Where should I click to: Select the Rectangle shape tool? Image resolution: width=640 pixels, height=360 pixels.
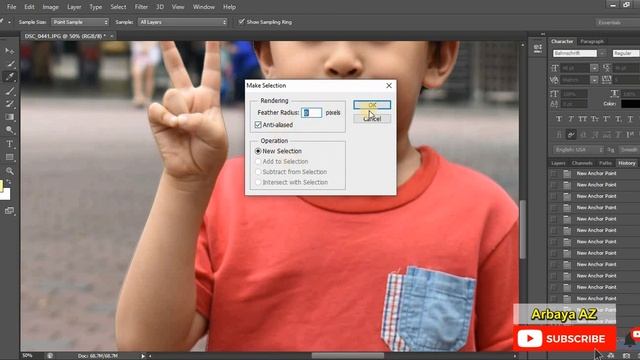pos(9,157)
